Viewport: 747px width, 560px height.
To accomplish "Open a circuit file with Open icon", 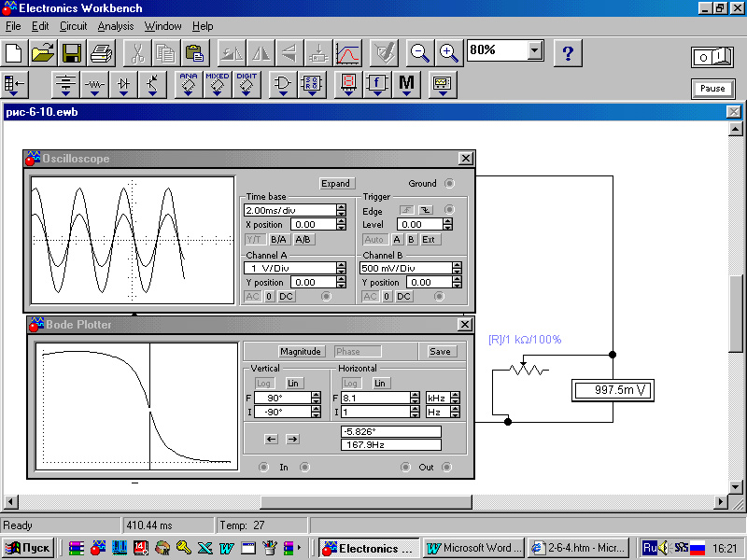I will pos(43,53).
